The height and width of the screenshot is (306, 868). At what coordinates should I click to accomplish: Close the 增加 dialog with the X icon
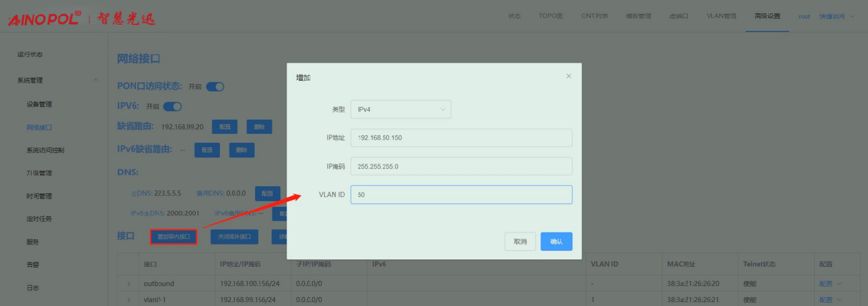coord(568,76)
